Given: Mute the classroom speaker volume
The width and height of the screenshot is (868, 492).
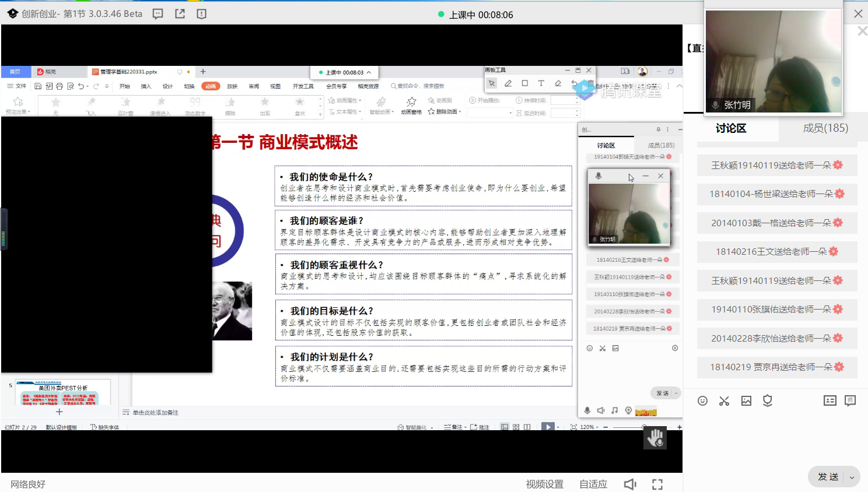Looking at the screenshot, I should pyautogui.click(x=630, y=484).
